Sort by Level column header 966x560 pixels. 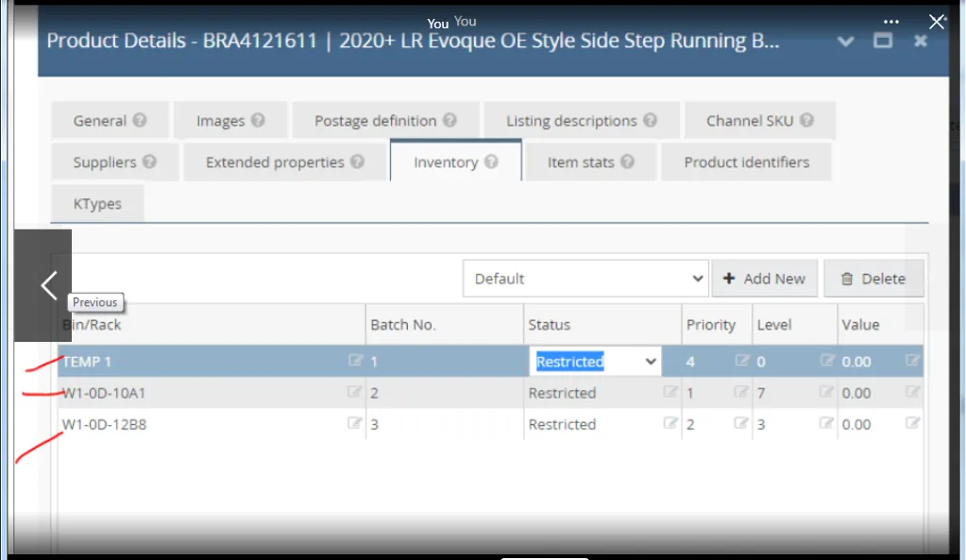pos(795,325)
